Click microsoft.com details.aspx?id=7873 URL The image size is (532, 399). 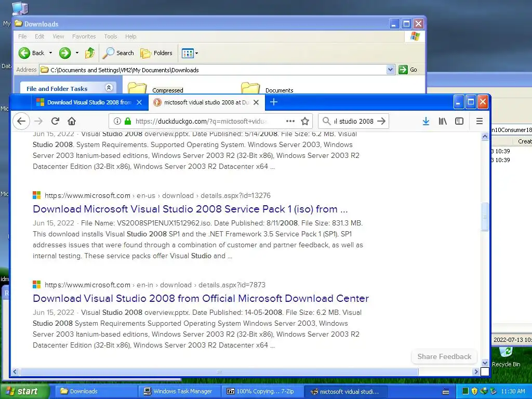[155, 285]
